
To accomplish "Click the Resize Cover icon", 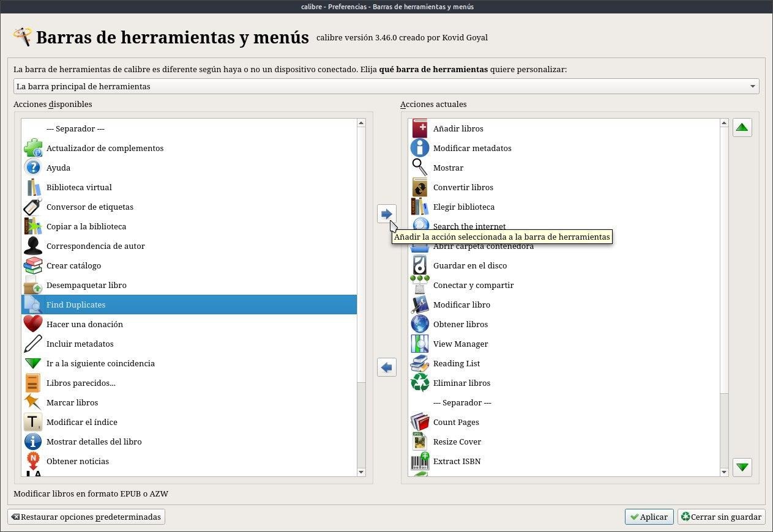I will [420, 441].
